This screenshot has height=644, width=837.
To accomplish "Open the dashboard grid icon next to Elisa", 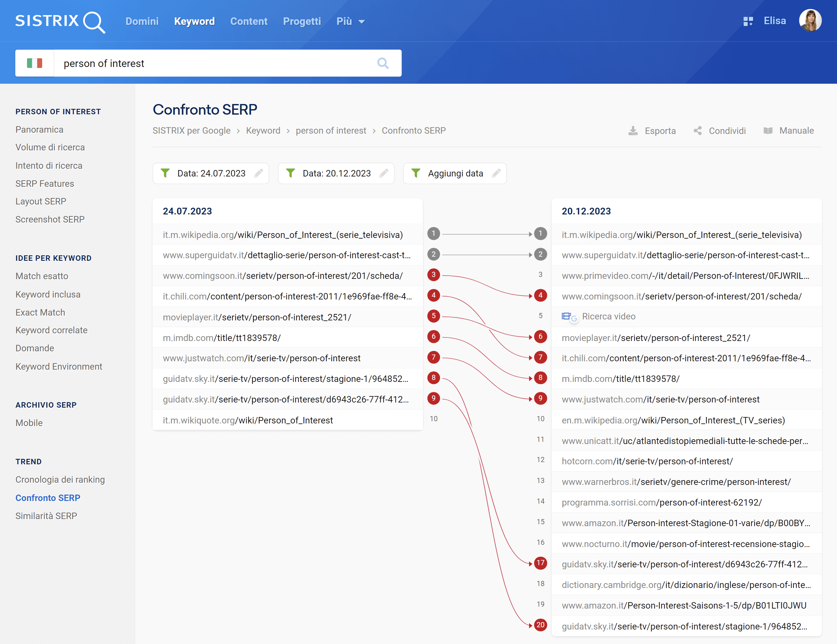I will (x=748, y=22).
